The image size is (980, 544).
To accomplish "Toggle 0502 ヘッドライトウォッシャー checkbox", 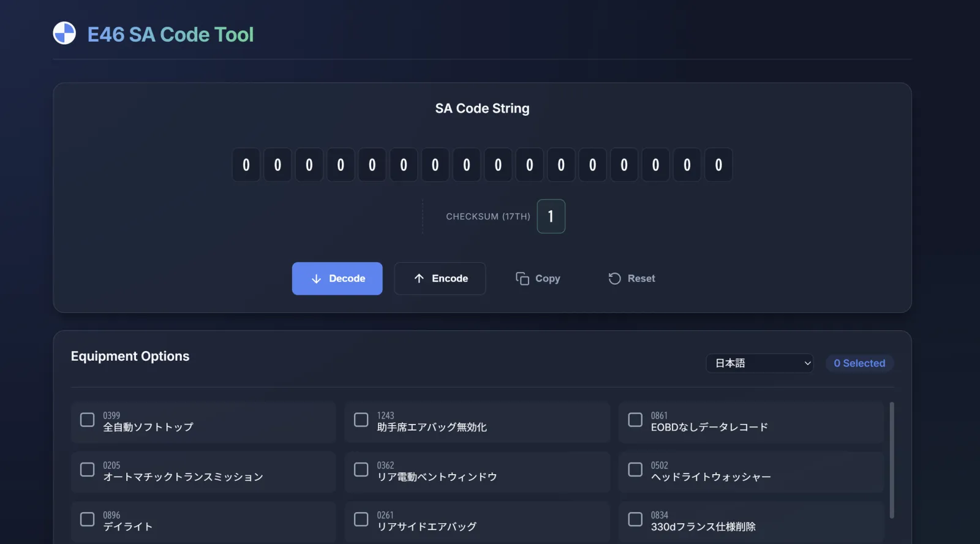I will (x=635, y=469).
